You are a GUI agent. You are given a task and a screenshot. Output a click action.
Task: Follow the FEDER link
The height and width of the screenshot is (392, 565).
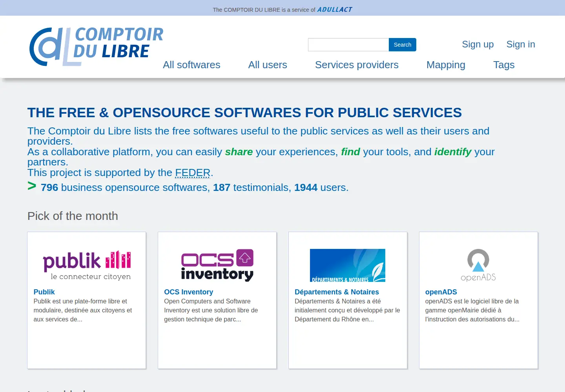(193, 172)
